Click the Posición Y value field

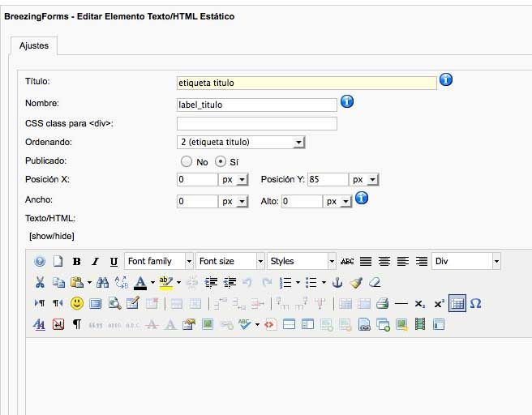tap(328, 179)
